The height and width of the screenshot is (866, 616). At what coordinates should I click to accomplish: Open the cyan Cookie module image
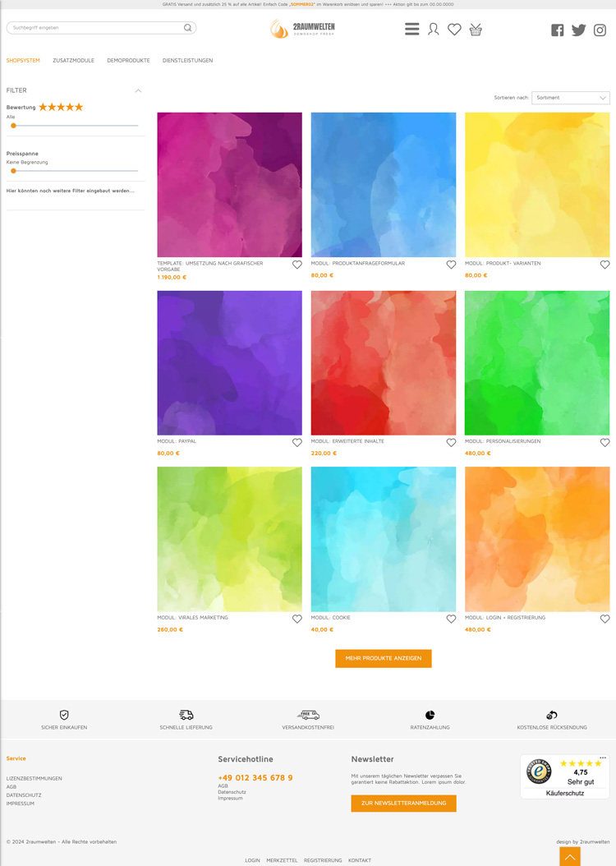pos(384,539)
